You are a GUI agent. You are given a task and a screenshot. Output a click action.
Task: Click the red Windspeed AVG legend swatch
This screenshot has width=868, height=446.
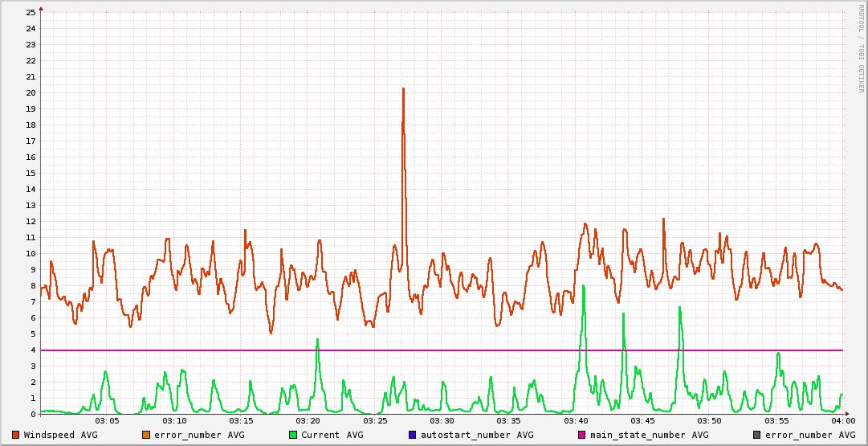coord(16,435)
